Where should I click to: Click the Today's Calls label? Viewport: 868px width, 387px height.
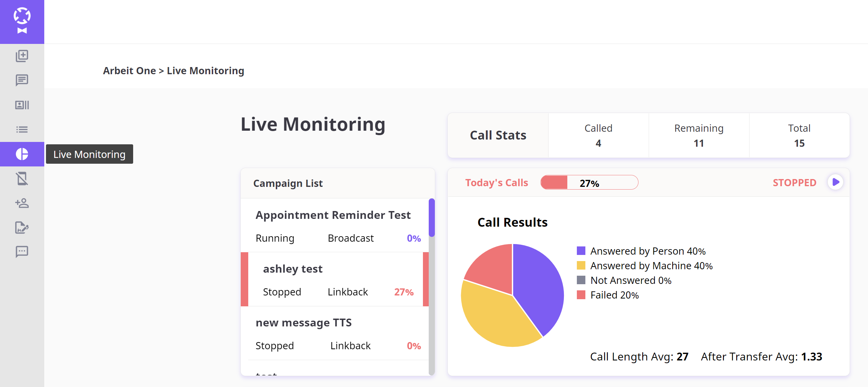(x=496, y=183)
